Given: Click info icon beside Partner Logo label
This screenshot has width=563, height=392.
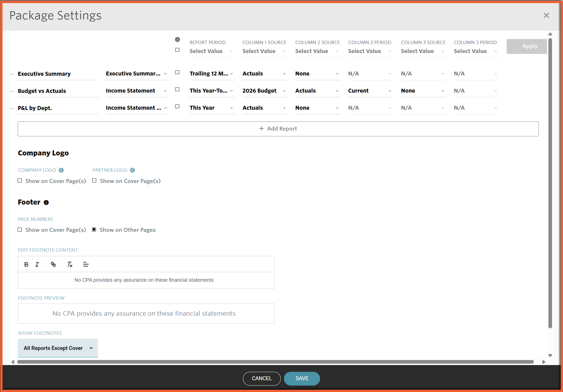Looking at the screenshot, I should (132, 170).
